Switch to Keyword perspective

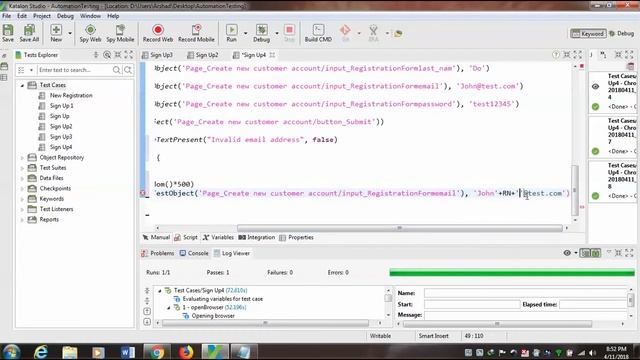588,33
